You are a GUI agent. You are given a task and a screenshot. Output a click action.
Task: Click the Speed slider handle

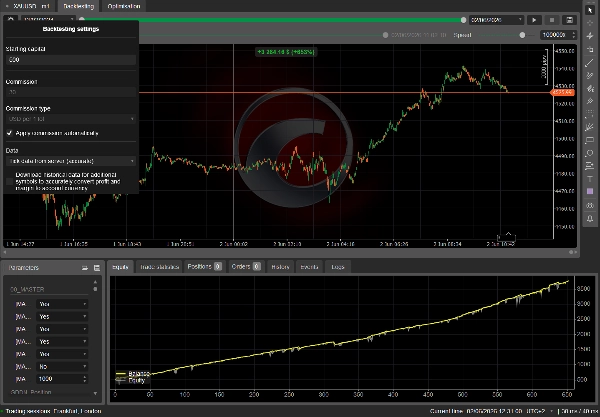[x=522, y=35]
